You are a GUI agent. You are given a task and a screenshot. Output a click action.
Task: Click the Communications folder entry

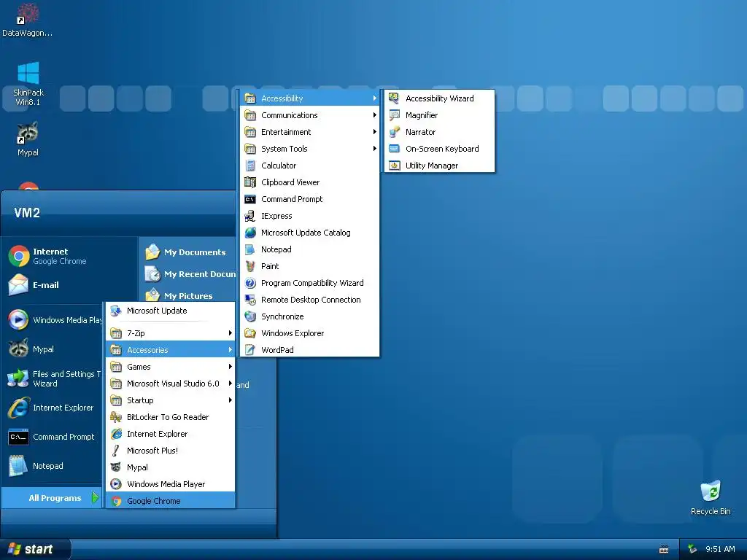click(x=310, y=115)
